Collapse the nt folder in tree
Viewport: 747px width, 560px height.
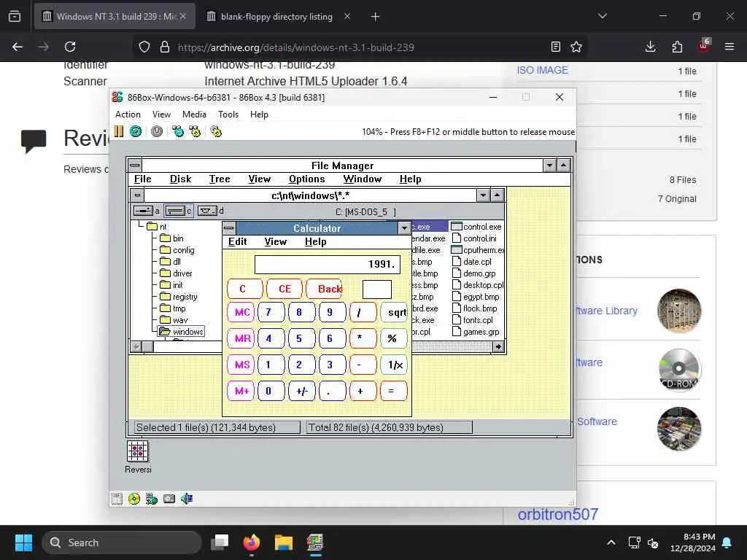tap(158, 227)
